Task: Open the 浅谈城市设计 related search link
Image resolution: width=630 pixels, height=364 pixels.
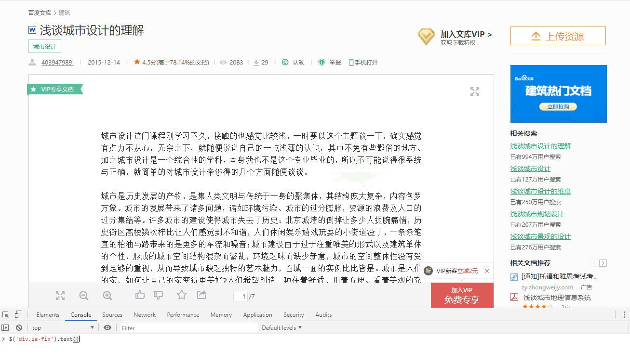Action: click(530, 168)
